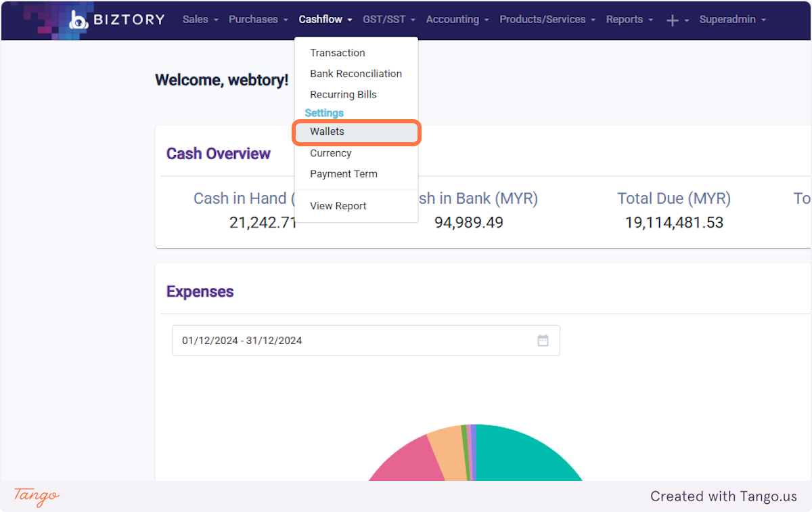Viewport: 812px width, 512px height.
Task: Select Bank Reconciliation menu entry
Action: [356, 74]
